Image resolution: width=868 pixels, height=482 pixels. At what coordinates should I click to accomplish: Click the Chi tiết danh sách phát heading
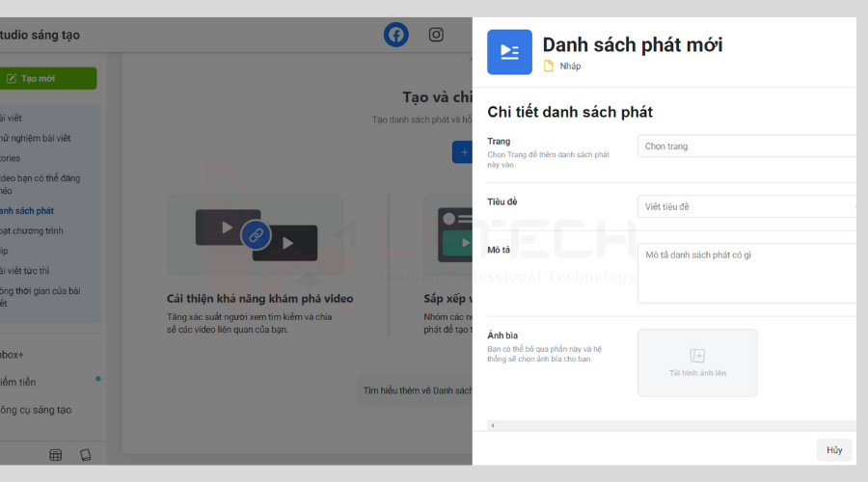click(570, 113)
